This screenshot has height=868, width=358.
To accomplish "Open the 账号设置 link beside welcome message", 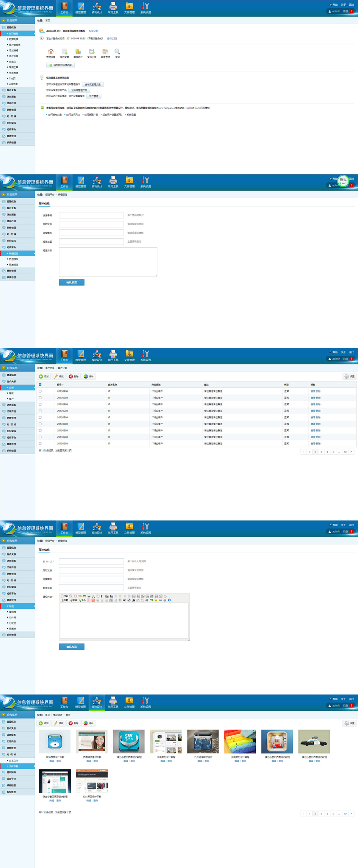I will pos(93,31).
